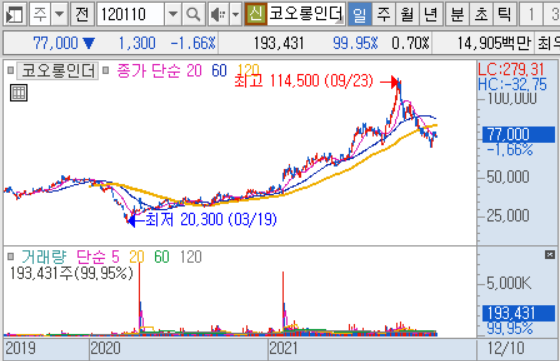This screenshot has height=361, width=560.
Task: Click the trading value 14,905백만
Action: (494, 43)
